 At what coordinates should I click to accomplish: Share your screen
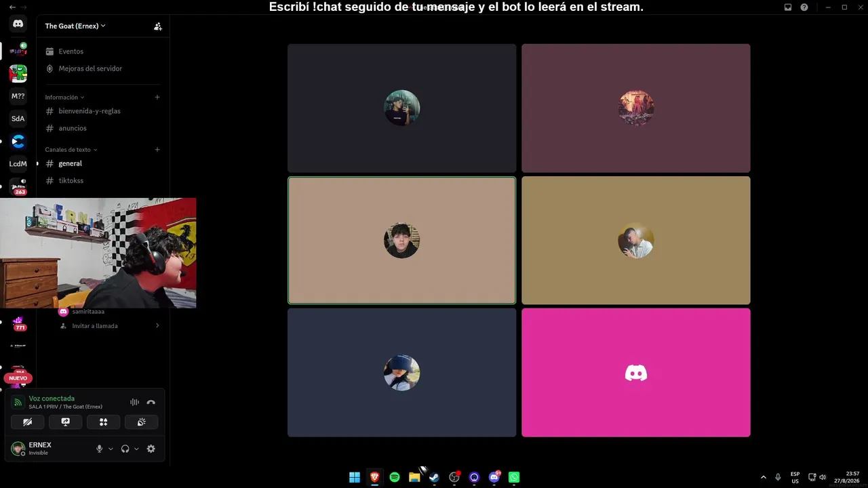66,422
